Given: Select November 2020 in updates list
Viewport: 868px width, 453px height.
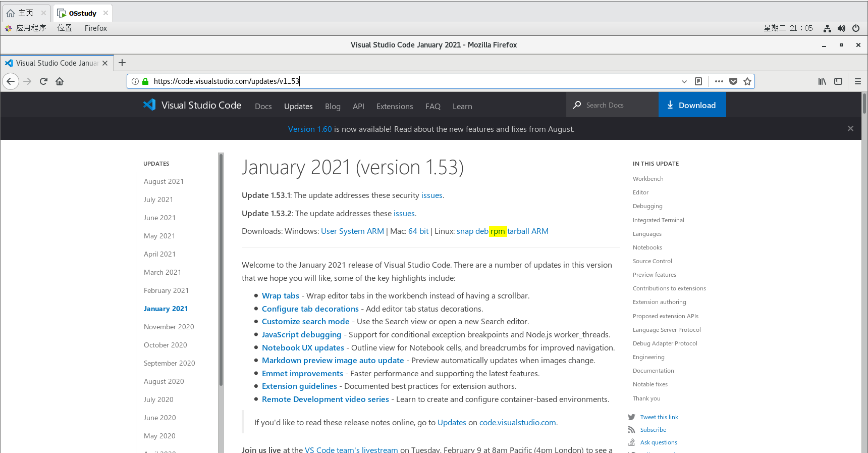Looking at the screenshot, I should tap(169, 327).
